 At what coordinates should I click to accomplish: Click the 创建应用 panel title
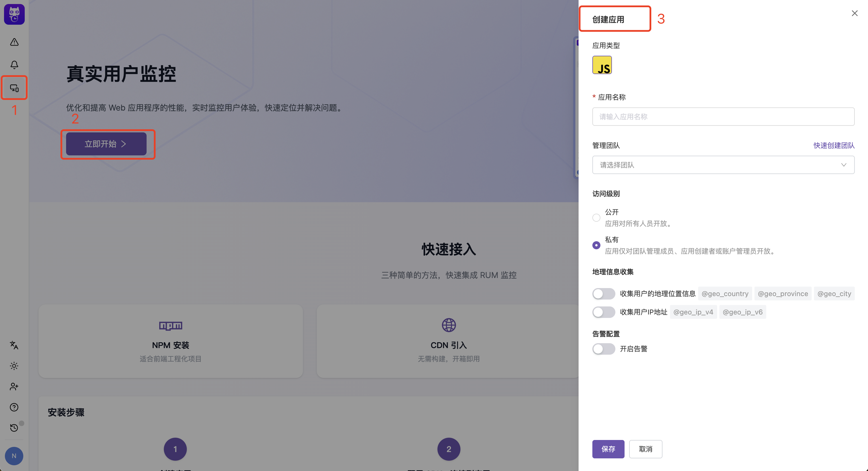608,20
